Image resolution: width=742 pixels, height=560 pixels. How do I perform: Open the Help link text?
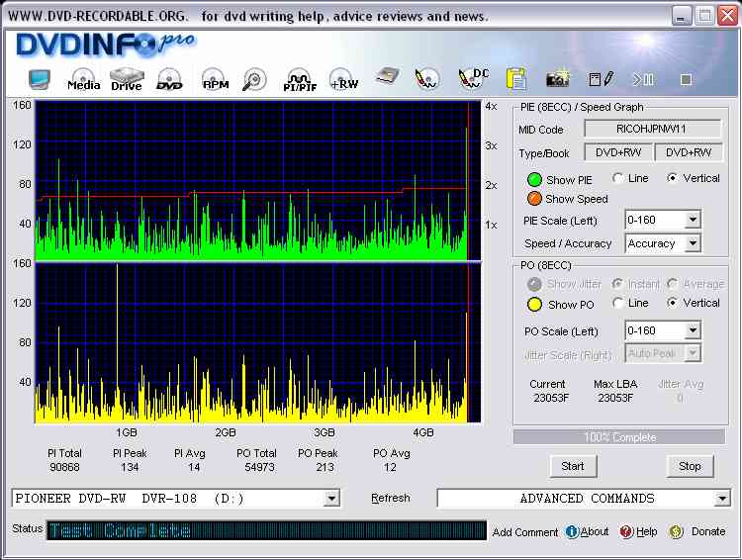tap(646, 531)
